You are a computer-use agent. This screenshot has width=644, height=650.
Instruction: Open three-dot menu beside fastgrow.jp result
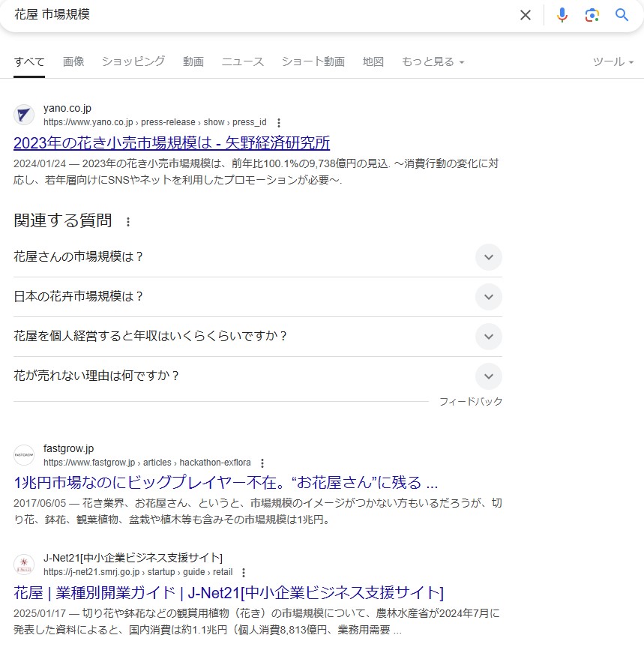pyautogui.click(x=262, y=463)
